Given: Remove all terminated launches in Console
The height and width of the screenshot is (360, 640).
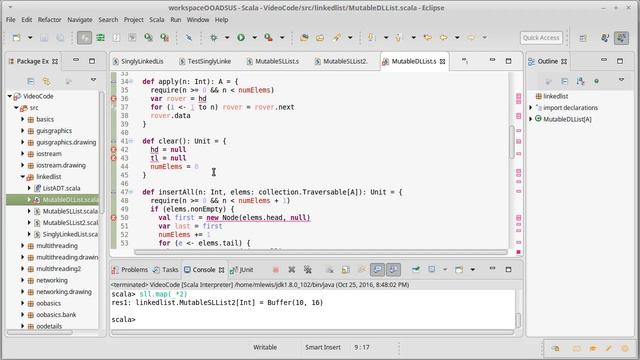Looking at the screenshot, I should (x=307, y=270).
